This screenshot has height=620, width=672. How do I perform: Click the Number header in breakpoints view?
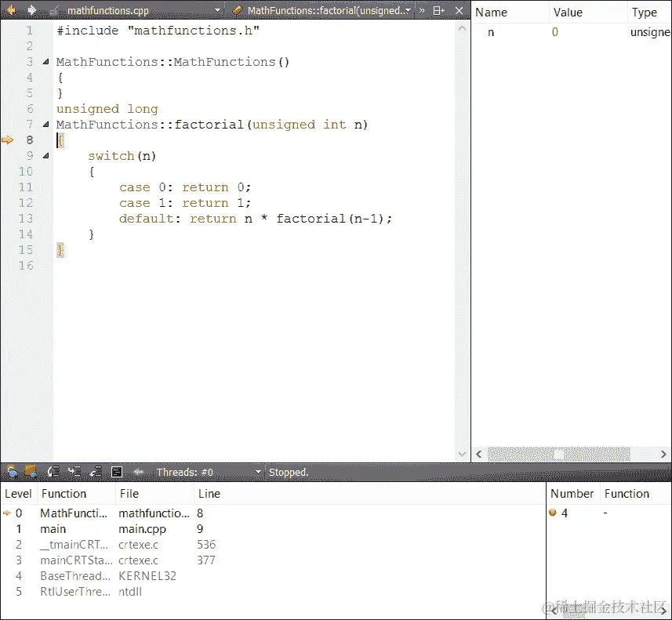click(x=572, y=494)
